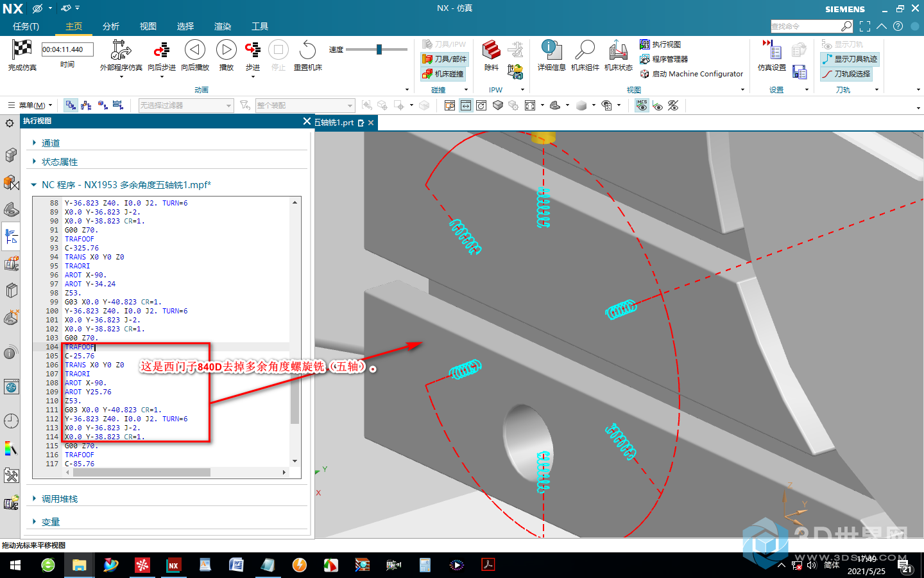Expand the 碰撞 group options arrow
Viewport: 924px width, 578px height.
466,90
